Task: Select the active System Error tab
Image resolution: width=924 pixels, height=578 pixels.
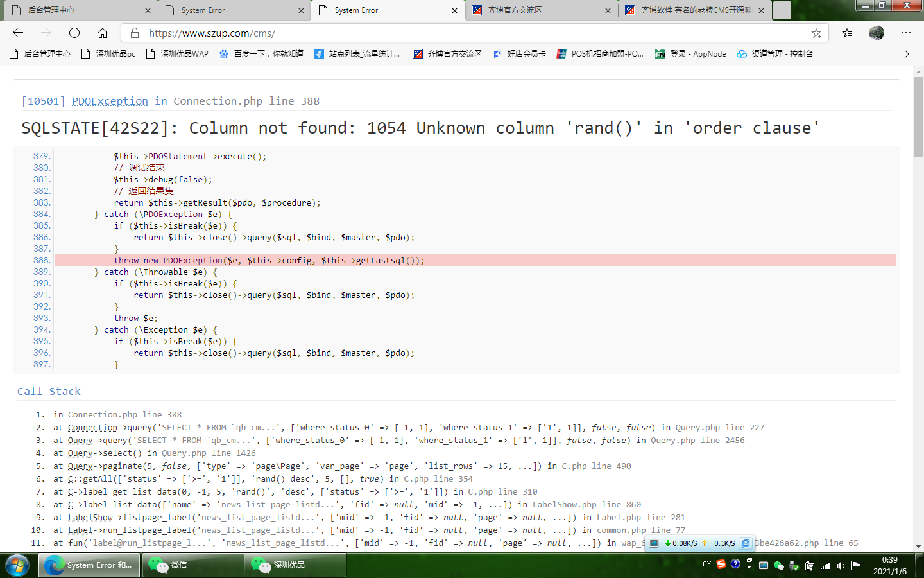Action: coord(388,10)
